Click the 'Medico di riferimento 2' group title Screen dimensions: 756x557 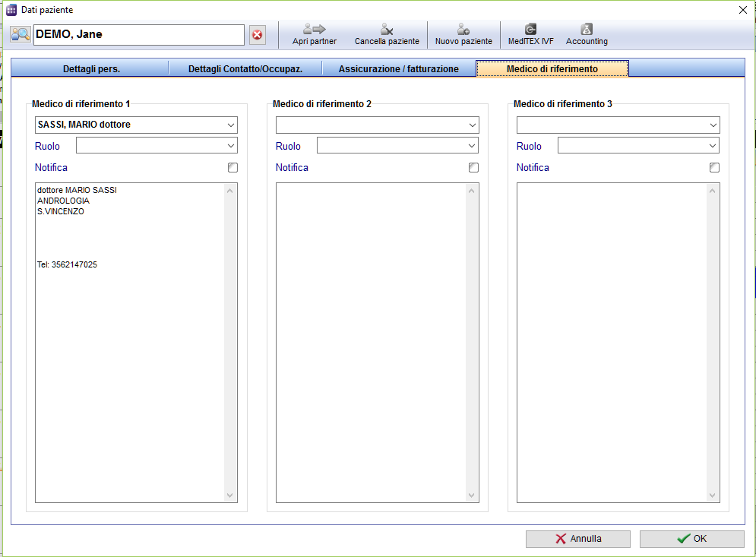322,103
